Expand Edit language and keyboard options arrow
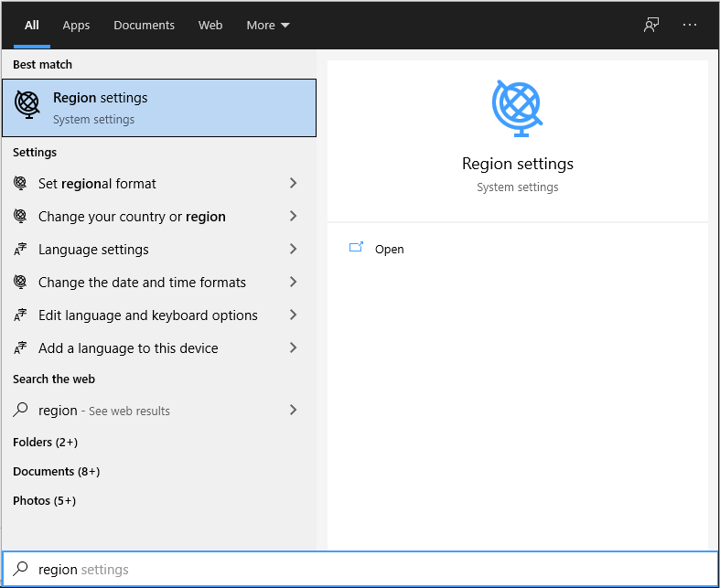Image resolution: width=720 pixels, height=588 pixels. click(x=294, y=315)
